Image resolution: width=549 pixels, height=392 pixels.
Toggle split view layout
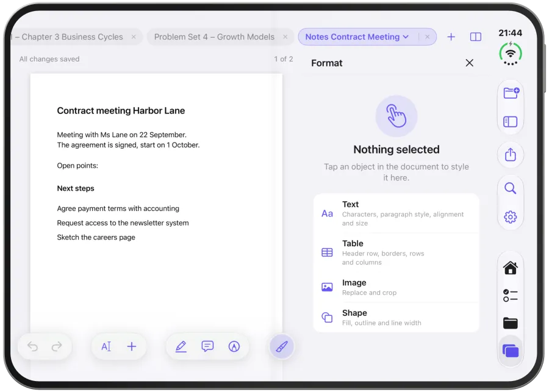(x=475, y=37)
